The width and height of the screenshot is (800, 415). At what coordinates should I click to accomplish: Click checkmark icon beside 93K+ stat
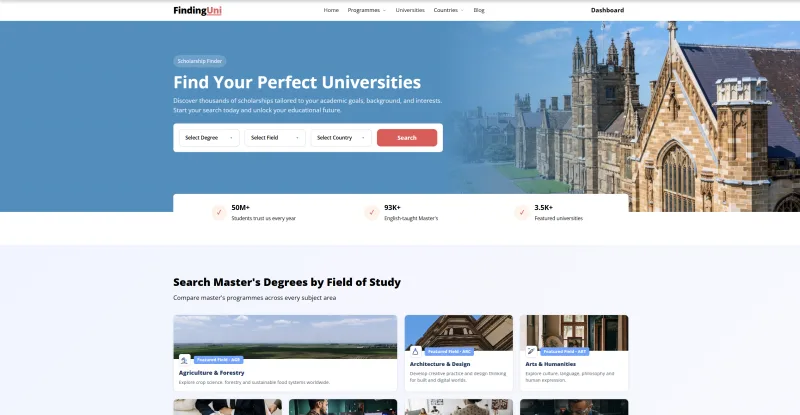pyautogui.click(x=371, y=212)
